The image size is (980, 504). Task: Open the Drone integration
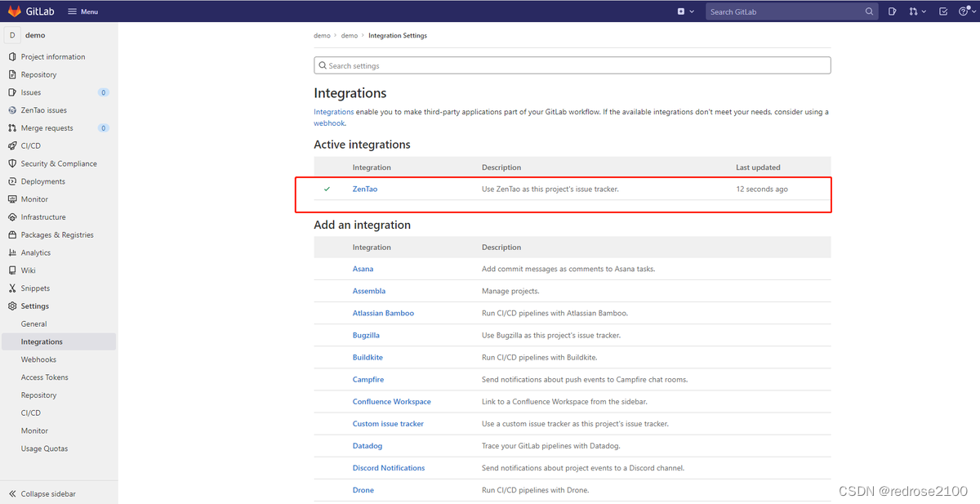363,490
